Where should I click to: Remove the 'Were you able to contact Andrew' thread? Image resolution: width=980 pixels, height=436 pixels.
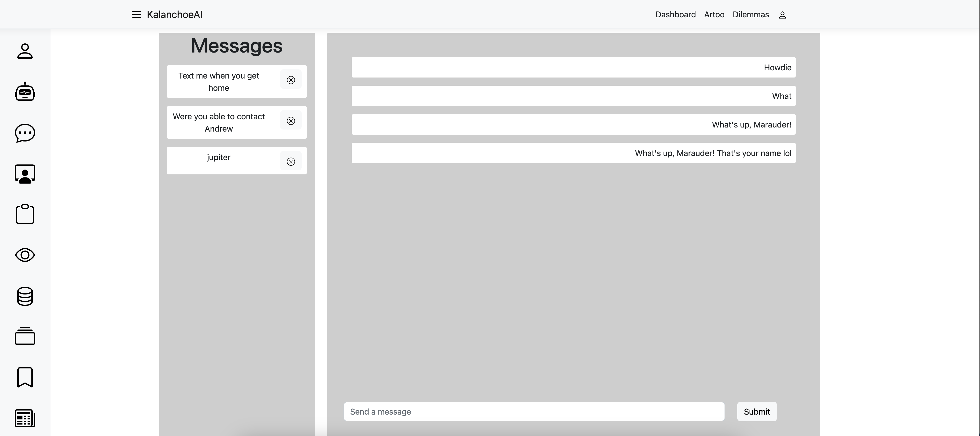click(291, 121)
